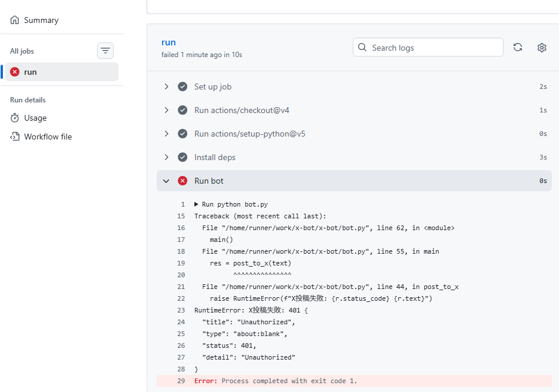Click the refresh logs icon

(x=518, y=48)
